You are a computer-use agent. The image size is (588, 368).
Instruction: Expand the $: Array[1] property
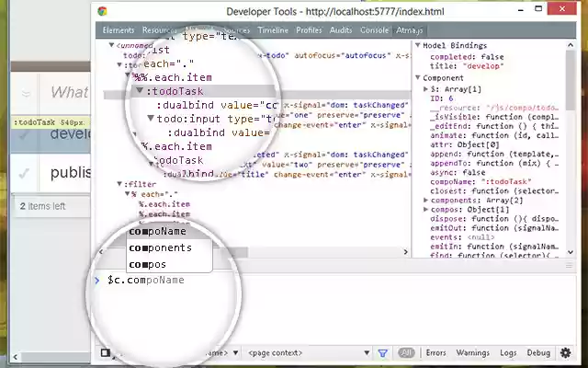tap(425, 89)
